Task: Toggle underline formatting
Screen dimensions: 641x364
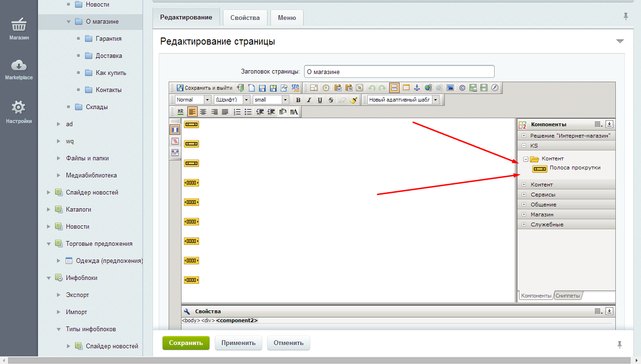Action: pos(320,100)
